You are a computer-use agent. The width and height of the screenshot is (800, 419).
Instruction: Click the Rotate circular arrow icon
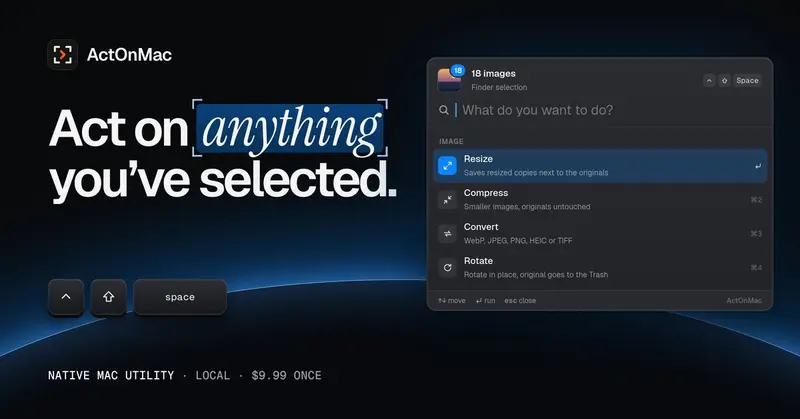coord(447,267)
